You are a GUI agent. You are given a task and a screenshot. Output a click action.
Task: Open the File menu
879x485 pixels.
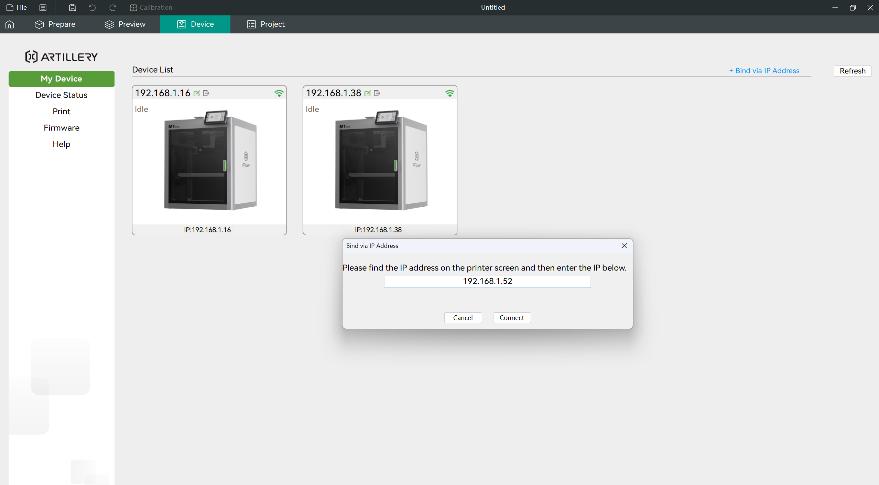pyautogui.click(x=16, y=7)
